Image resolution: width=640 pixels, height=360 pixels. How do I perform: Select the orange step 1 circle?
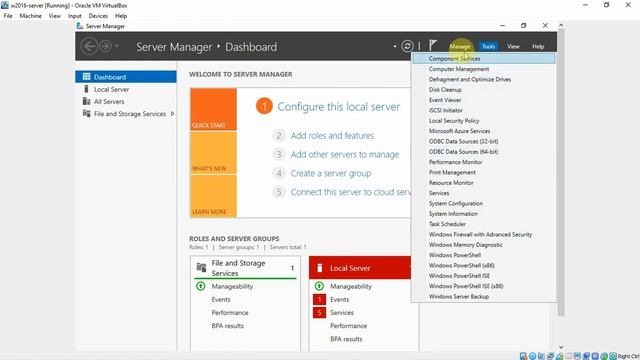pyautogui.click(x=264, y=107)
